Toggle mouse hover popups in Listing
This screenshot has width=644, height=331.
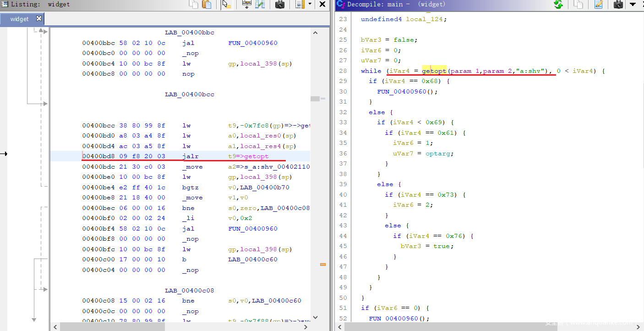point(226,5)
